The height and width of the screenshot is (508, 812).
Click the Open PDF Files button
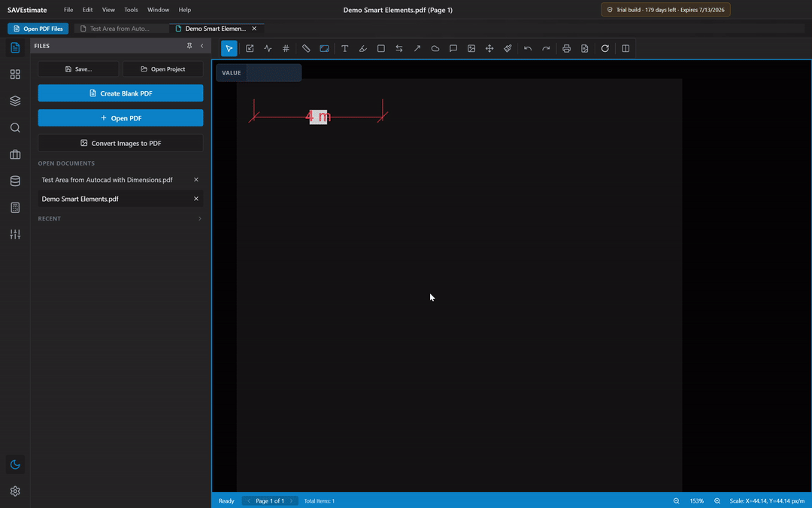(x=38, y=29)
